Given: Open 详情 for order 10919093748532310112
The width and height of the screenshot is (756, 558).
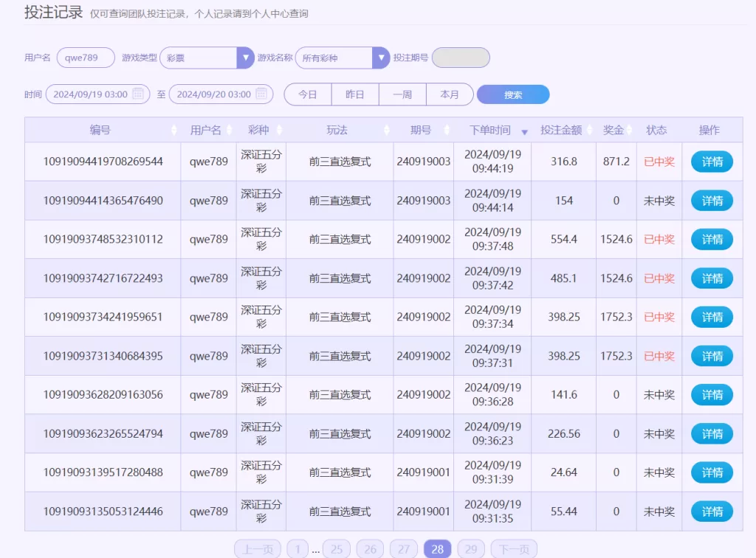Looking at the screenshot, I should [712, 239].
